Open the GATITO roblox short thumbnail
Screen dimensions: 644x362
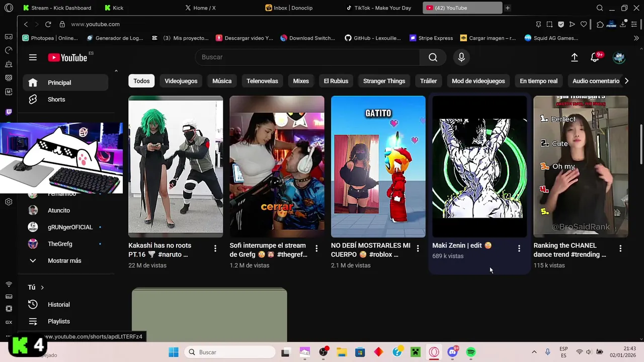[x=378, y=166]
